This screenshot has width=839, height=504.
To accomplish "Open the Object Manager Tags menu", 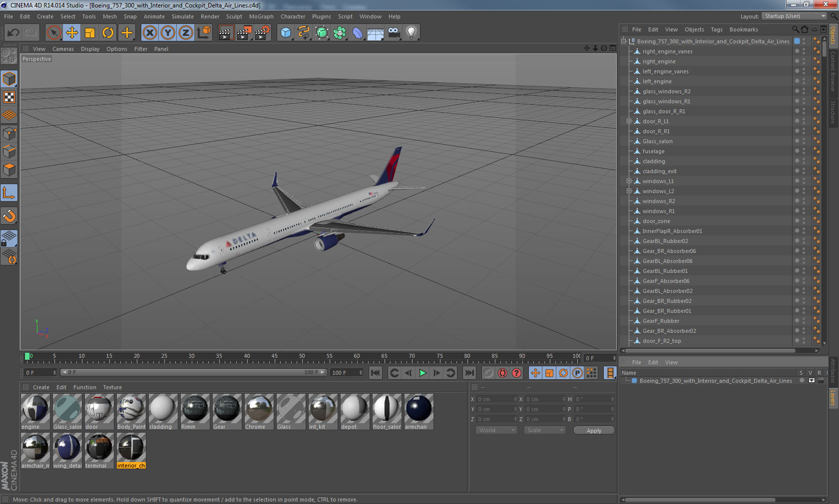I will click(717, 29).
